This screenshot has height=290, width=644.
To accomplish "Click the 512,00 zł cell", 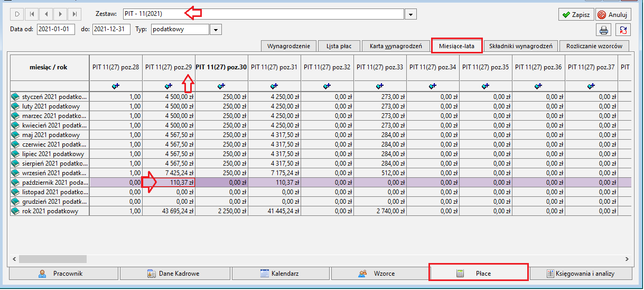I will coord(380,173).
